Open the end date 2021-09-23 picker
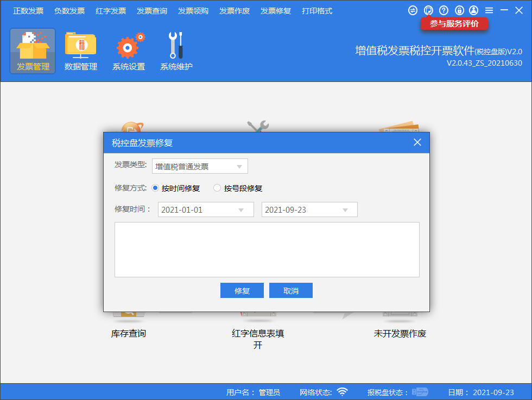This screenshot has width=532, height=400. click(309, 209)
